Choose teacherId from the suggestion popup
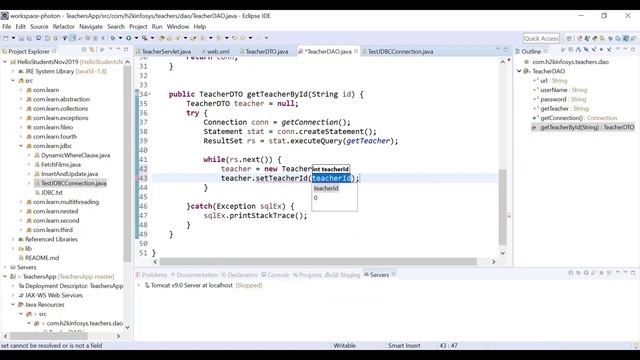The image size is (640, 360). [326, 188]
